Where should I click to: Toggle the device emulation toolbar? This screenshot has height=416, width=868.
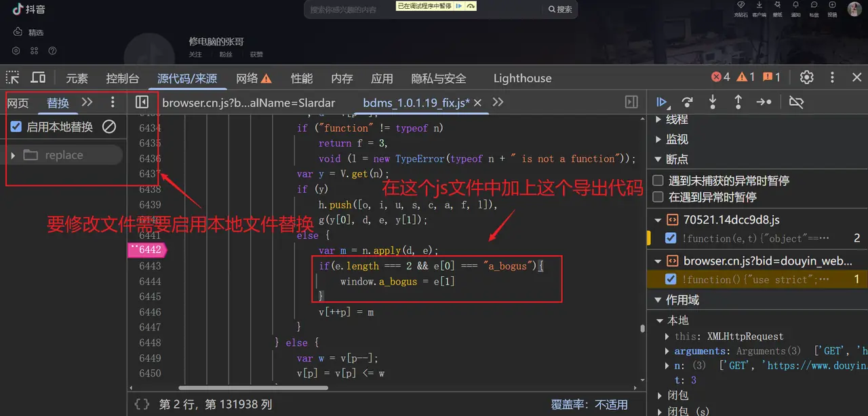point(38,77)
